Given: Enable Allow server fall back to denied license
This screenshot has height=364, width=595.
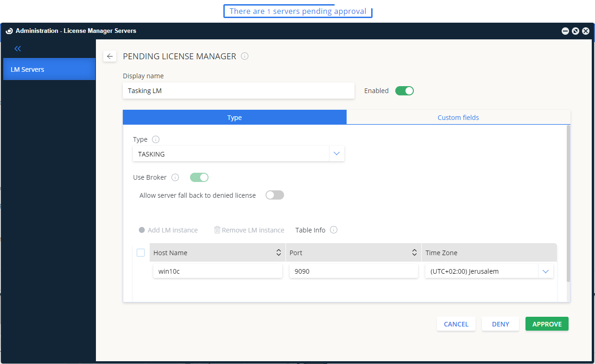Looking at the screenshot, I should pos(274,195).
